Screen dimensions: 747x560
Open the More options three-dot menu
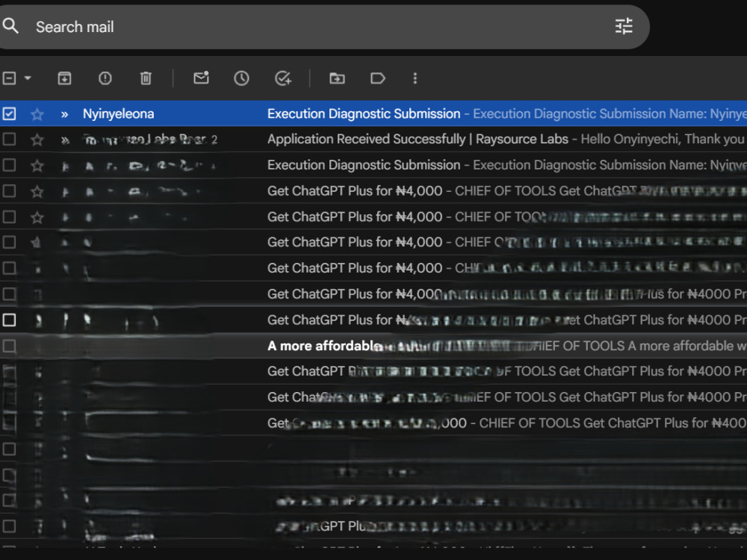click(x=415, y=78)
